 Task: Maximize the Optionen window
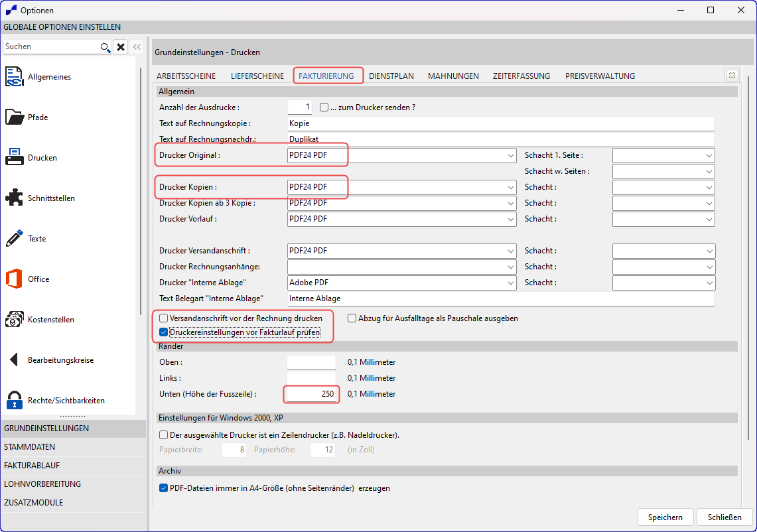click(711, 10)
